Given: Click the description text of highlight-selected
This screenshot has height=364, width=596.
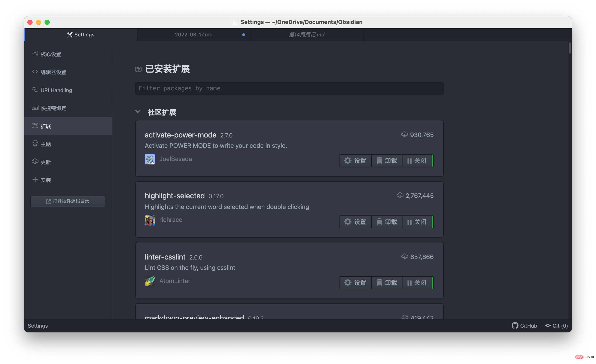Looking at the screenshot, I should (227, 207).
